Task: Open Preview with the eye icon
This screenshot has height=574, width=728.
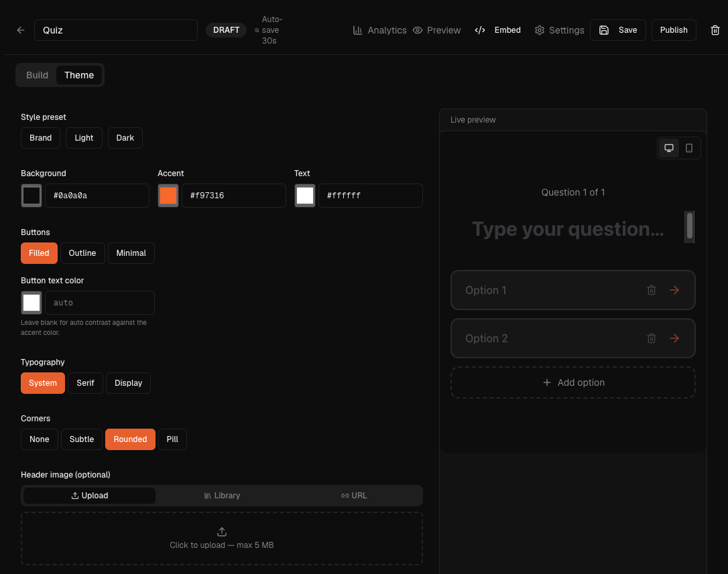Action: point(436,30)
